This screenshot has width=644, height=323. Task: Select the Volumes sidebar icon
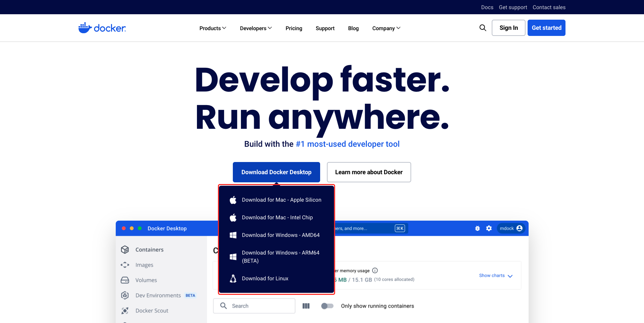coord(125,280)
